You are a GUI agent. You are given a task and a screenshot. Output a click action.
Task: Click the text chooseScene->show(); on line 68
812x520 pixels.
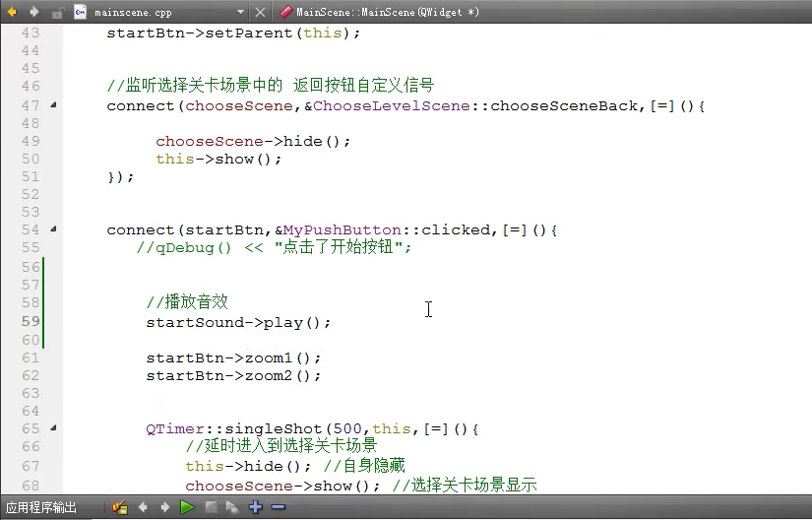(282, 486)
